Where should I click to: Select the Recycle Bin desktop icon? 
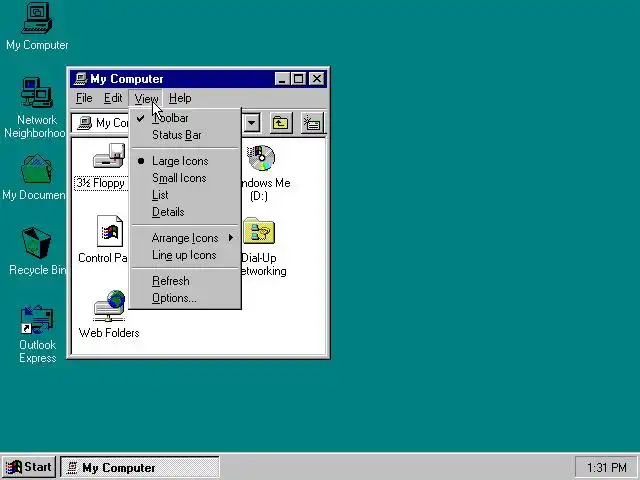(37, 251)
